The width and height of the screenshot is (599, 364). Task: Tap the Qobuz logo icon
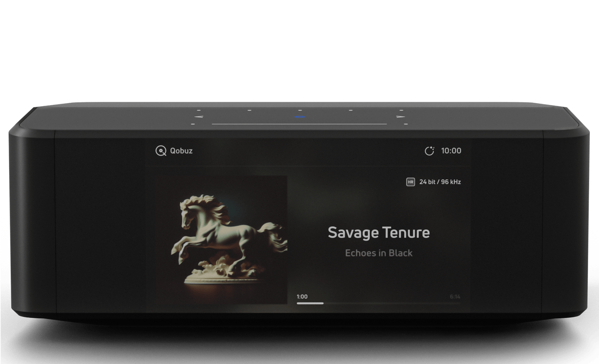pyautogui.click(x=161, y=151)
